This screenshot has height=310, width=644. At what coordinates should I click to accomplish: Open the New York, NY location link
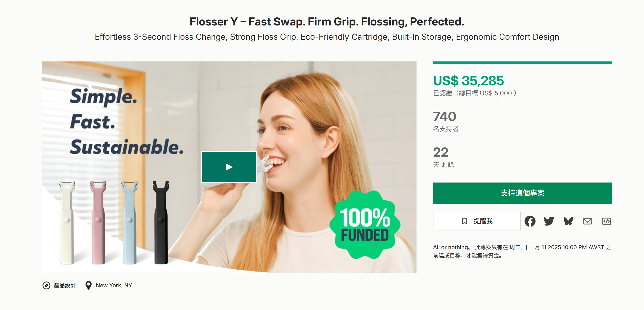click(114, 285)
